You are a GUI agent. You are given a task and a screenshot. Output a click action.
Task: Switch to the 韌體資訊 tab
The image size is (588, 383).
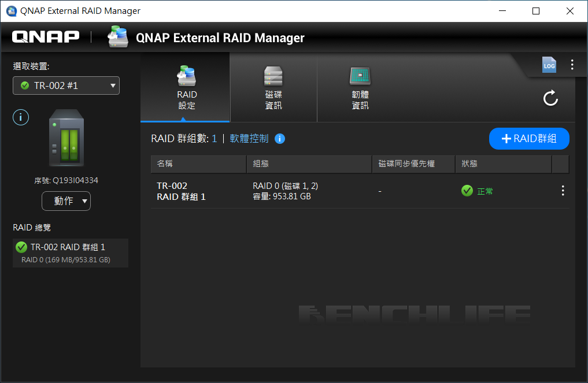click(x=360, y=88)
